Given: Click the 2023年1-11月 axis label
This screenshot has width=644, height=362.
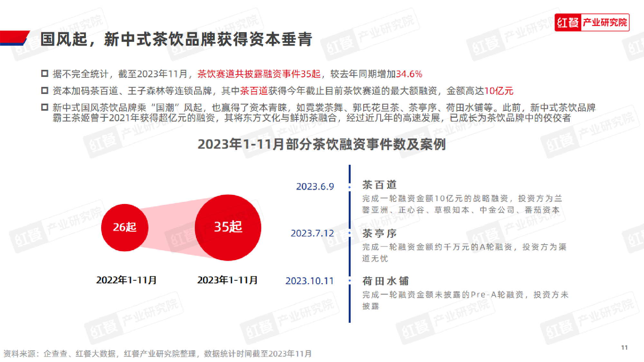Looking at the screenshot, I should (x=227, y=280).
